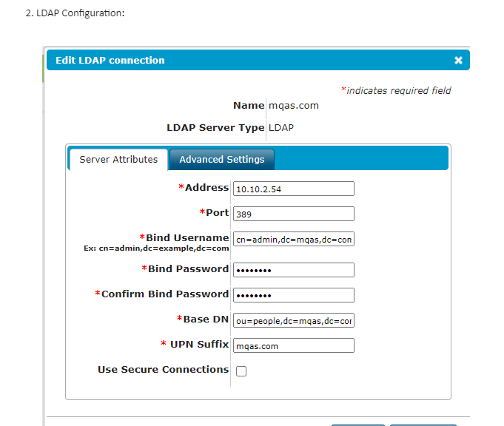This screenshot has height=426, width=504.
Task: Open the Advanced Settings tab
Action: click(222, 159)
